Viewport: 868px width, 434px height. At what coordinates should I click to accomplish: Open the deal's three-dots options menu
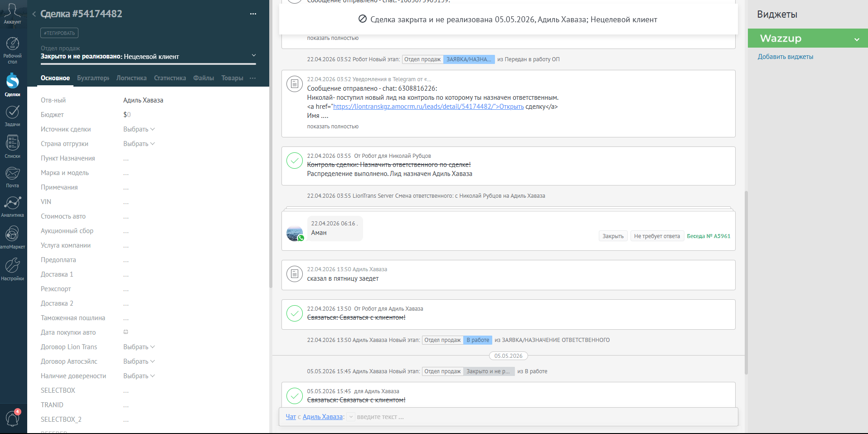(x=253, y=14)
